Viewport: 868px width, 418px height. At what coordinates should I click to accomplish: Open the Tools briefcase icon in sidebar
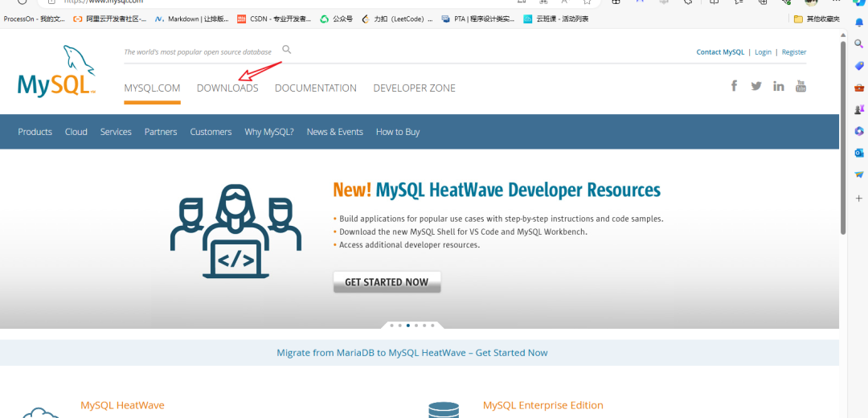(859, 88)
